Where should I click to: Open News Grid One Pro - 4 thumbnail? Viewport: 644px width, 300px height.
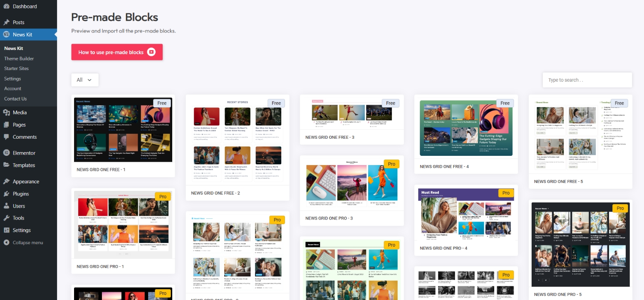pyautogui.click(x=466, y=214)
